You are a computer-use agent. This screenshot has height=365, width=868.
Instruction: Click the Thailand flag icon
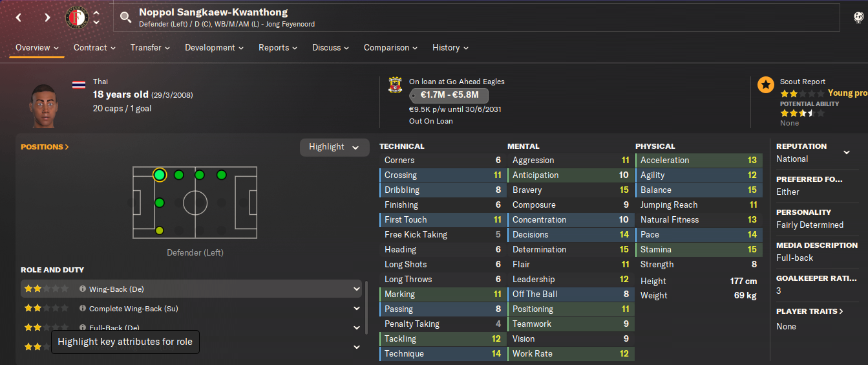[79, 85]
